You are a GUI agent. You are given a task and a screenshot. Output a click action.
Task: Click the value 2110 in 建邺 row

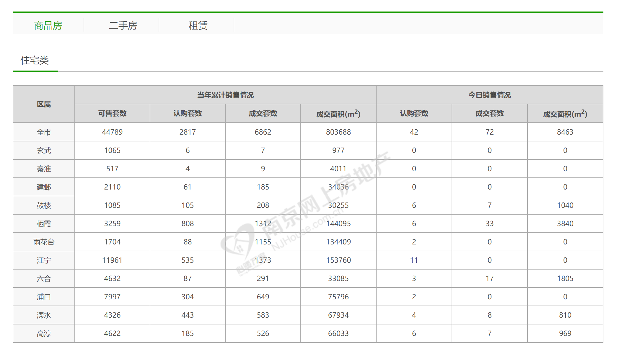[112, 187]
